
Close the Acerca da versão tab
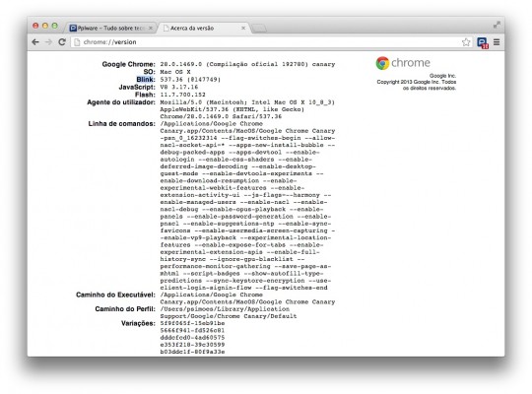coord(243,28)
